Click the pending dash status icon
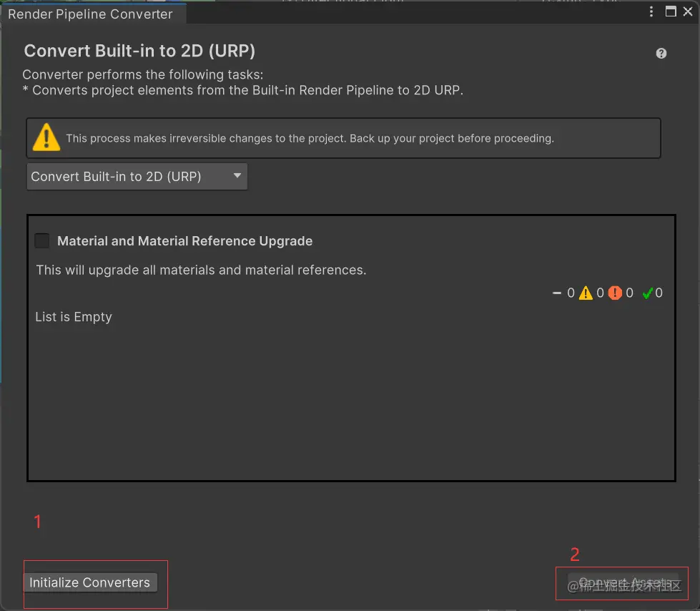The height and width of the screenshot is (611, 700). 557,293
